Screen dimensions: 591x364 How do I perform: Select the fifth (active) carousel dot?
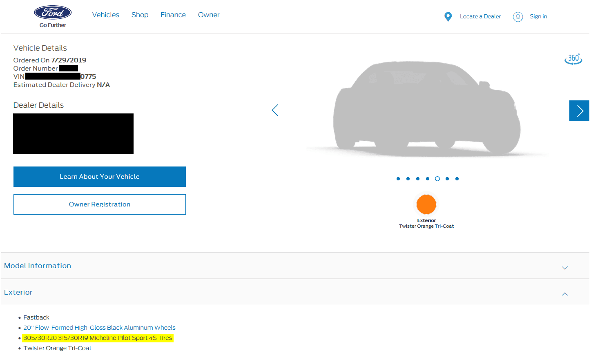click(x=437, y=179)
